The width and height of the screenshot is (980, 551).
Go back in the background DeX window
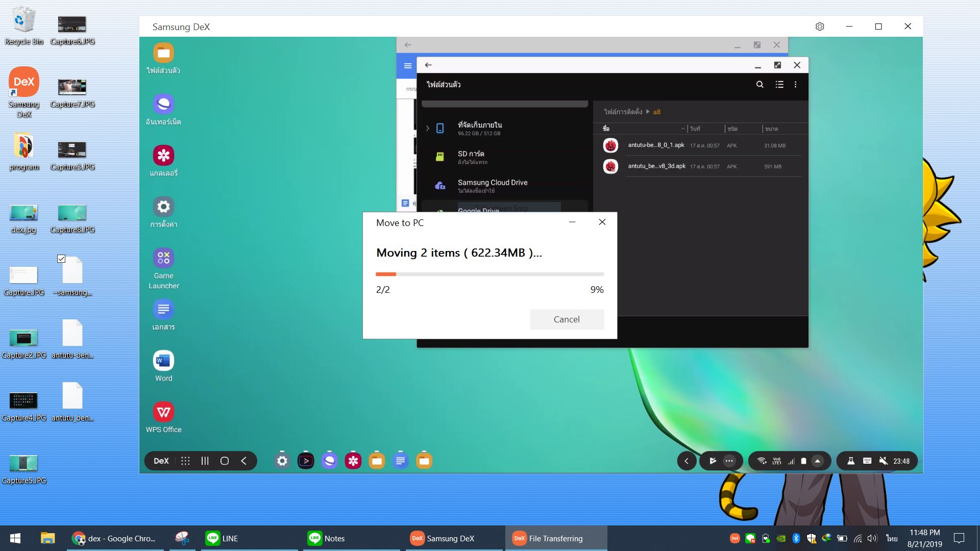[408, 45]
